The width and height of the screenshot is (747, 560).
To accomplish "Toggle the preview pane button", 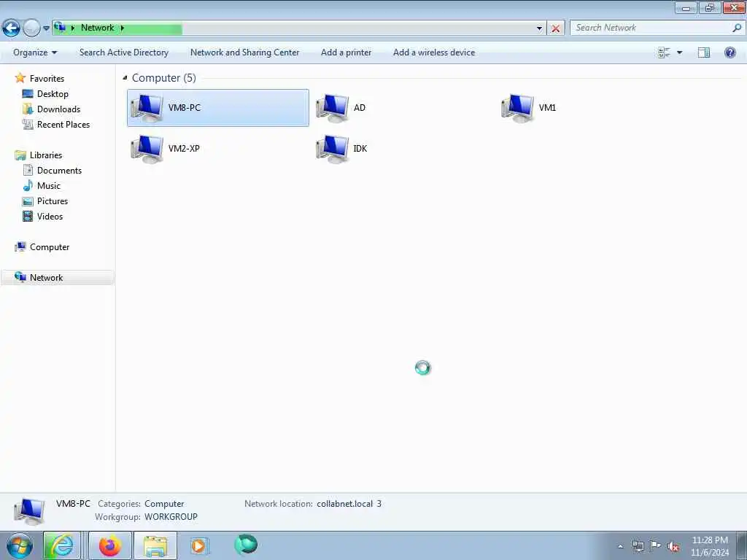I will (x=704, y=52).
